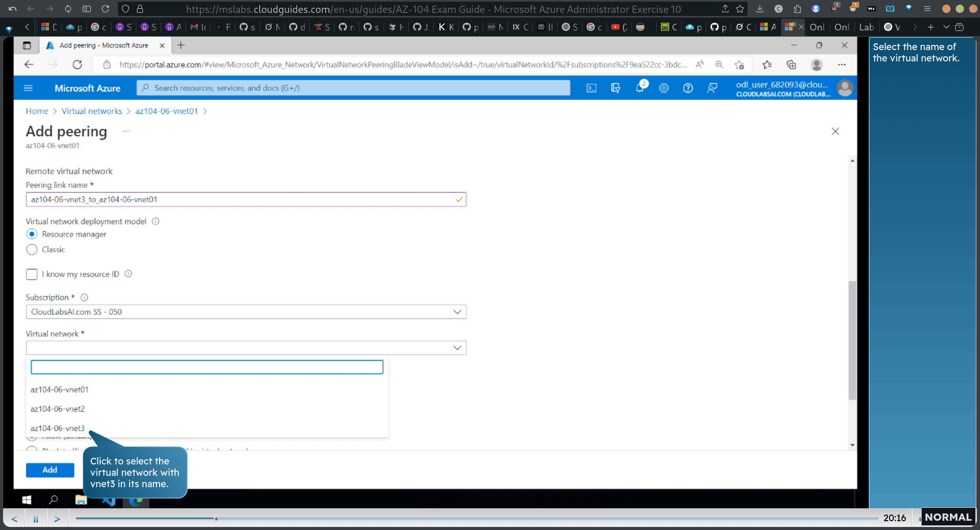The width and height of the screenshot is (980, 530).
Task: Open inner browser settings ellipsis menu
Action: [x=842, y=65]
